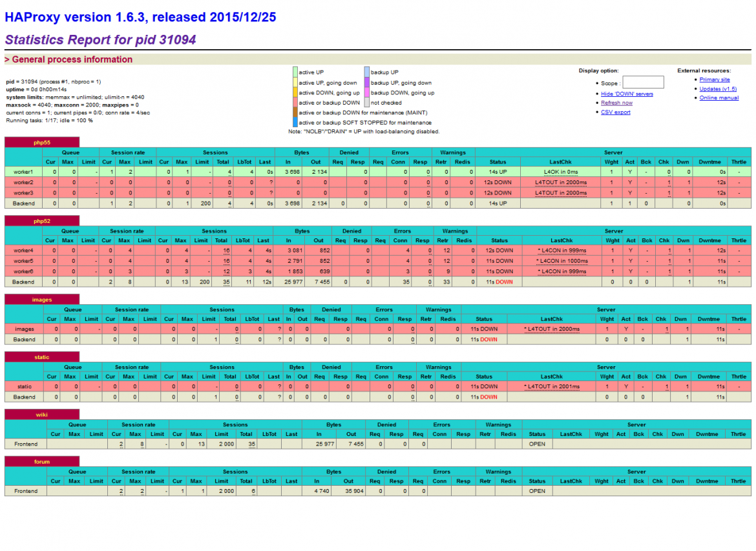The width and height of the screenshot is (756, 551).
Task: Click L4CON in 999ms check for worker4
Action: click(562, 251)
